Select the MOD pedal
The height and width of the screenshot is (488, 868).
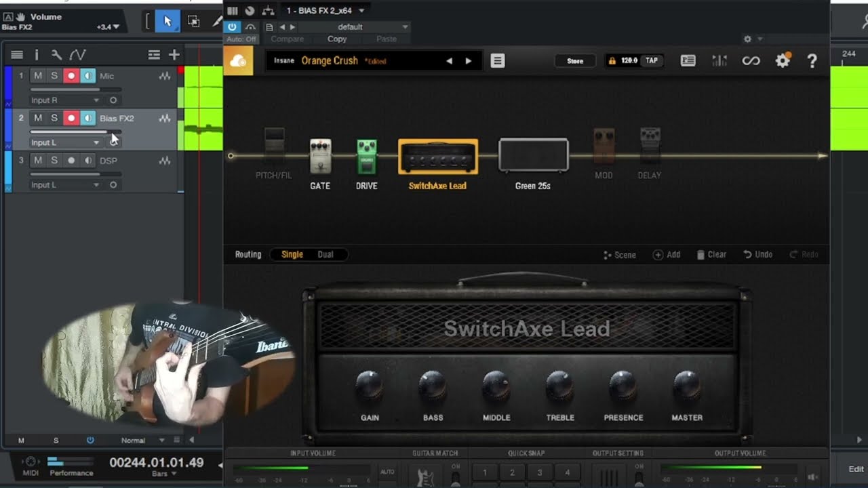click(604, 146)
